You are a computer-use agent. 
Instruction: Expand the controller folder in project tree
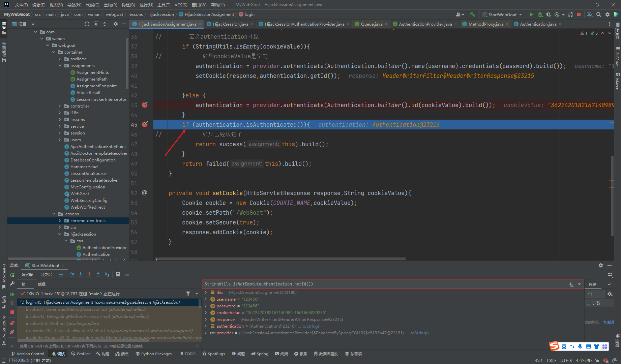60,106
